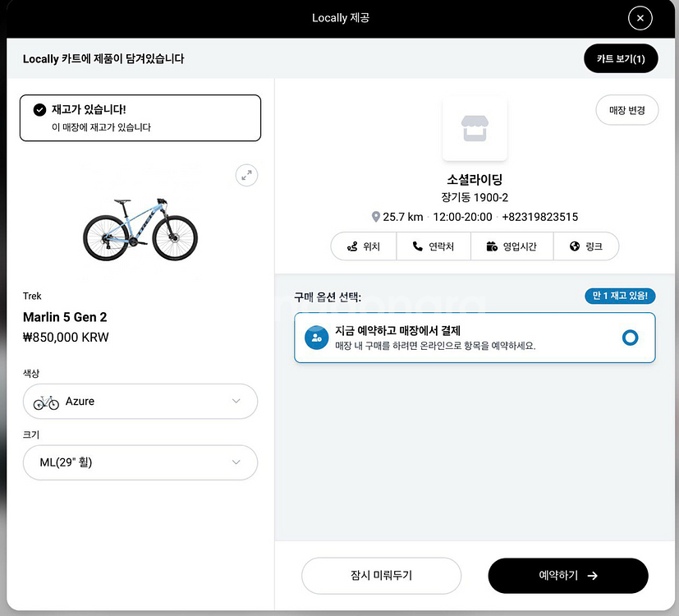Image resolution: width=679 pixels, height=616 pixels.
Task: Open the 연락처 contact tab
Action: [x=433, y=246]
